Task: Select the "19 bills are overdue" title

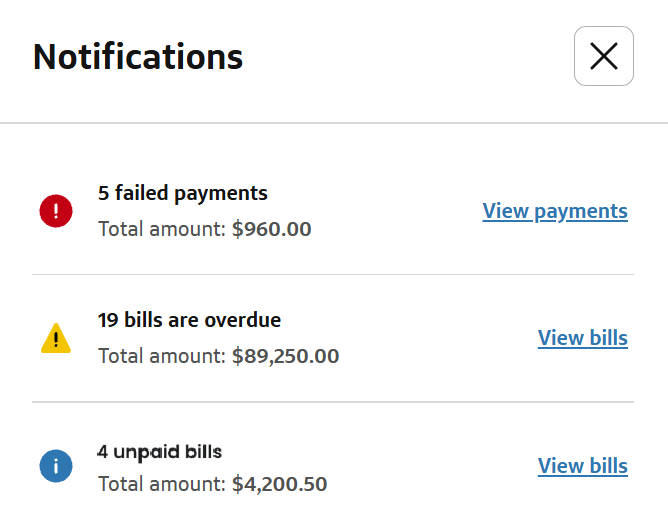Action: [189, 321]
